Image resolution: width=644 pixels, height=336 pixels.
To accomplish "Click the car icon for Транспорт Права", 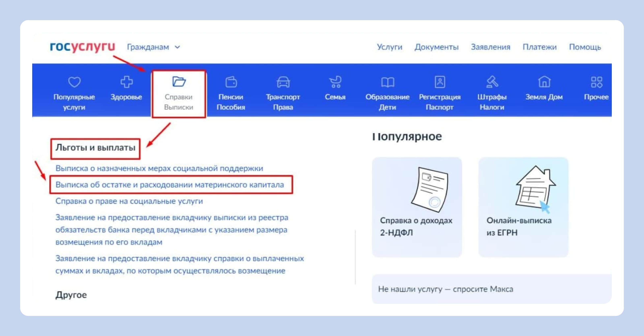I will click(x=283, y=82).
